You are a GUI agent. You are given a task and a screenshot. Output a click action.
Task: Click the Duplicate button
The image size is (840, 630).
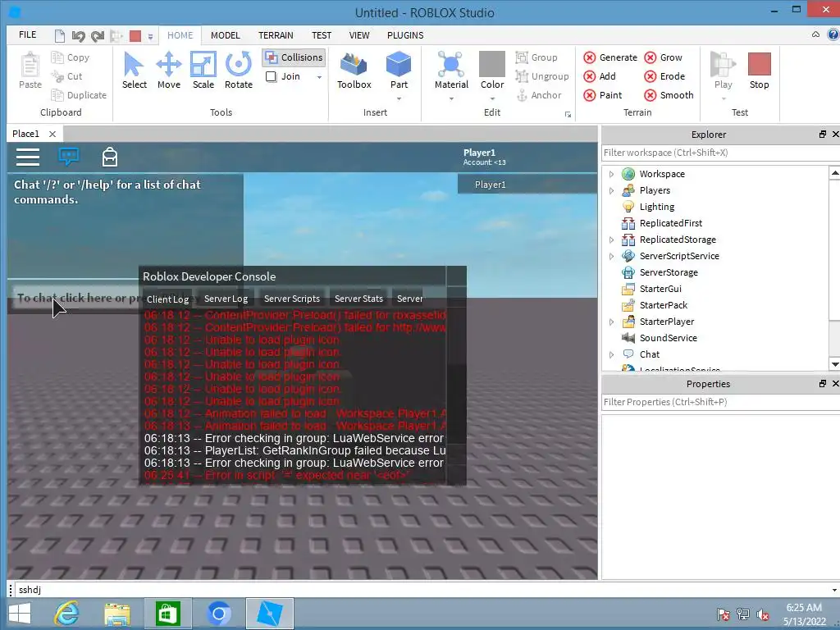pos(79,95)
